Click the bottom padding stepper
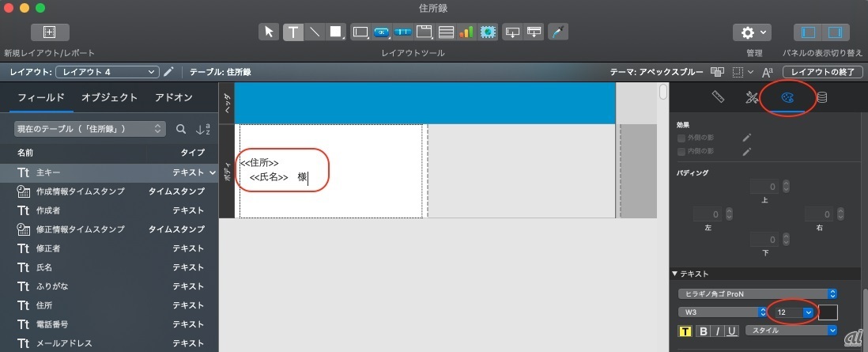Screen dimensions: 868x352 point(785,240)
